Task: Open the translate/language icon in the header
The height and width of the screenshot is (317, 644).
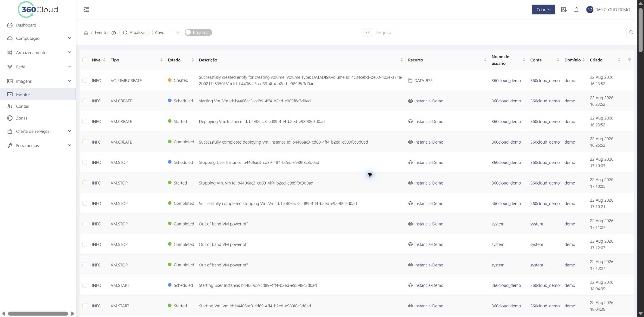Action: (x=564, y=10)
